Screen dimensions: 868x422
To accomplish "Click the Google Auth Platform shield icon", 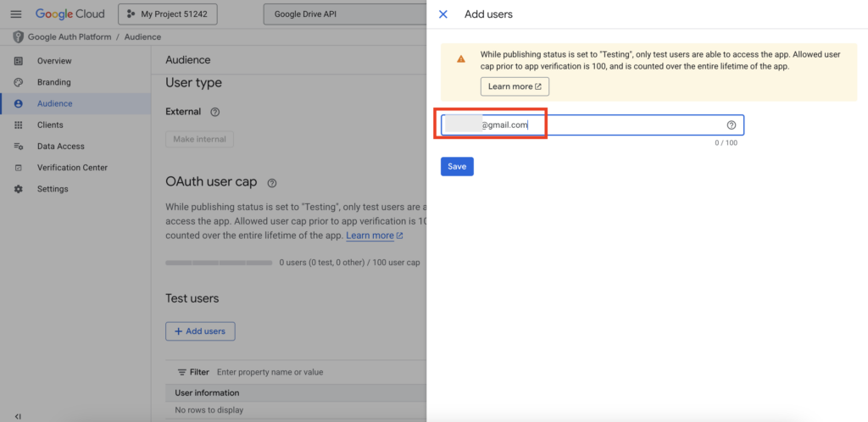I will [x=18, y=37].
